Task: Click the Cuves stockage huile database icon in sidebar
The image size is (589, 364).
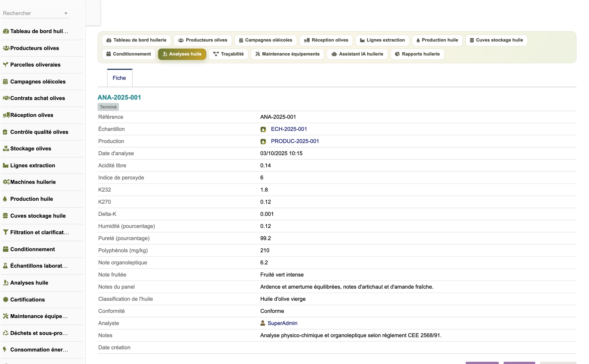Action: click(x=5, y=216)
